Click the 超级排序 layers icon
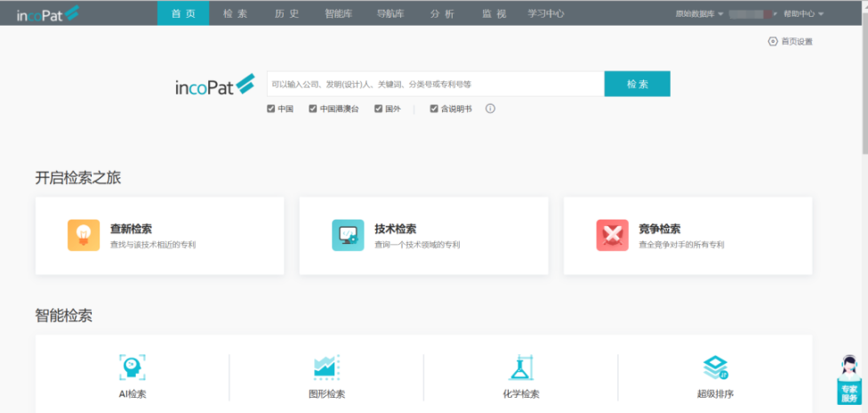868x413 pixels. coord(715,367)
